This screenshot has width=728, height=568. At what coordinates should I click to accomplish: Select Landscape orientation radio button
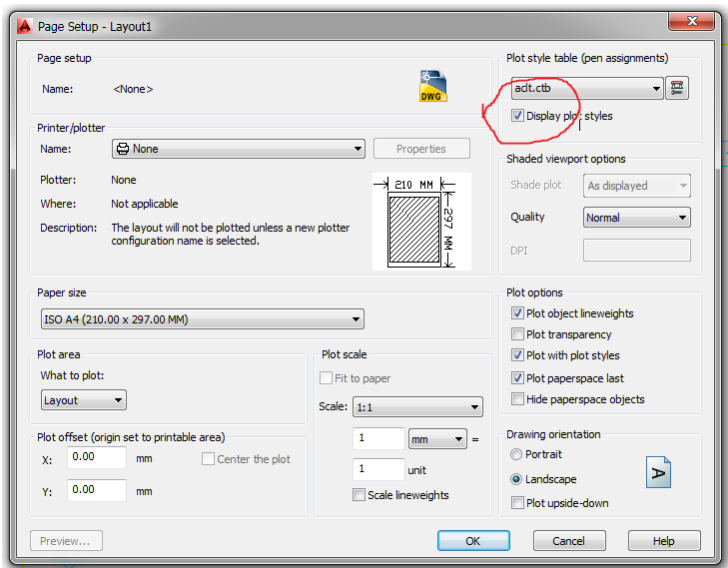pos(516,479)
